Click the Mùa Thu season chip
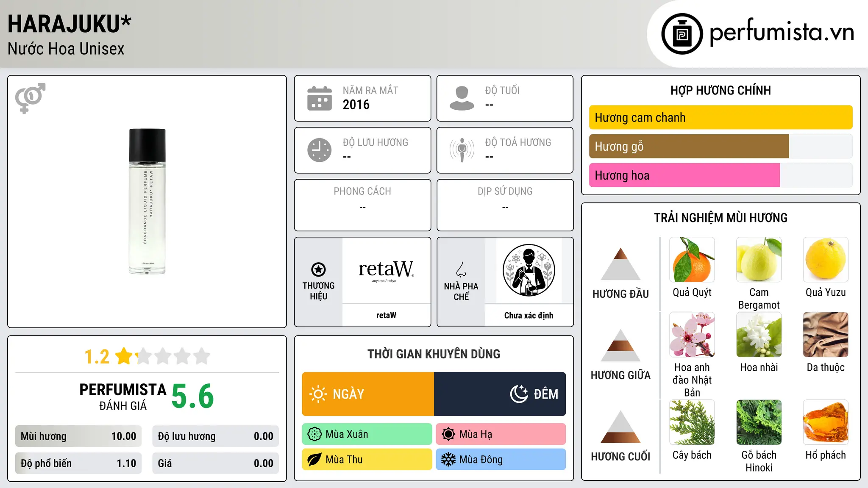This screenshot has height=488, width=868. 367,460
